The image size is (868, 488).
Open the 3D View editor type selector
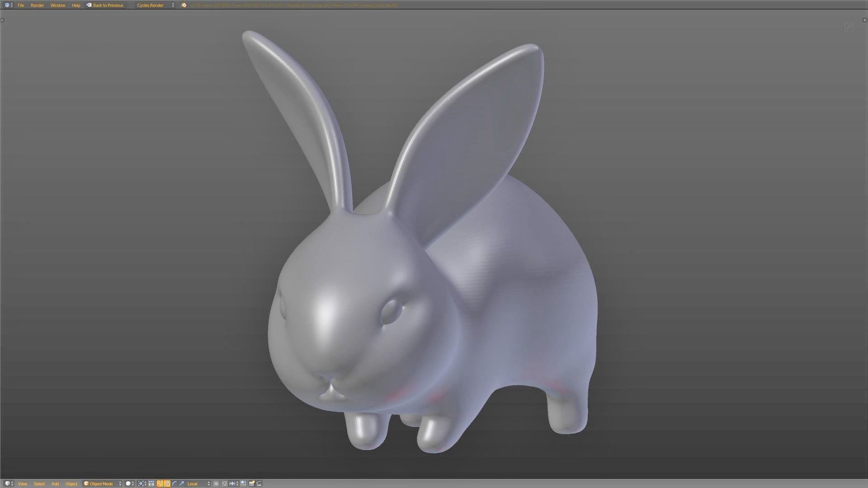point(9,483)
